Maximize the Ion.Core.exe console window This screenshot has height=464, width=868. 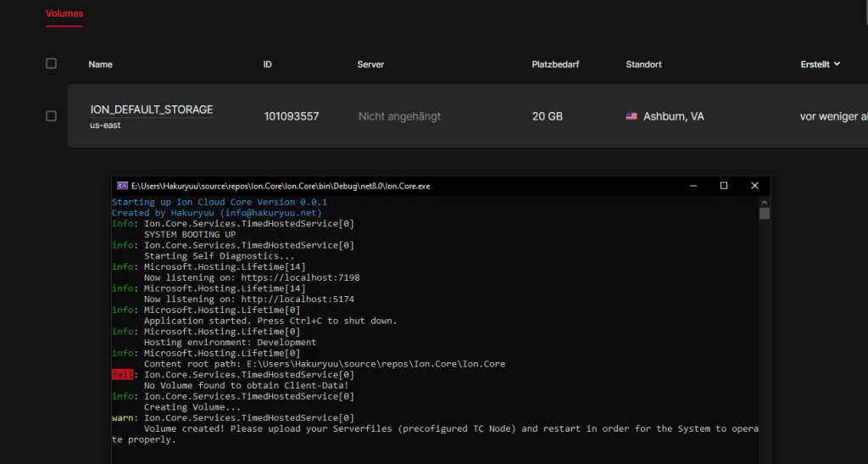pos(724,186)
